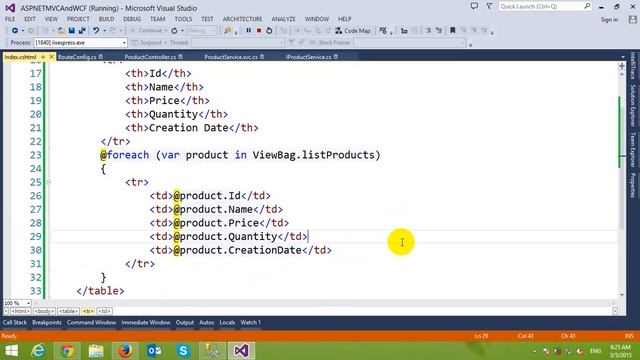The height and width of the screenshot is (360, 640).
Task: Open the document tabs overflow dropdown
Action: [x=623, y=57]
